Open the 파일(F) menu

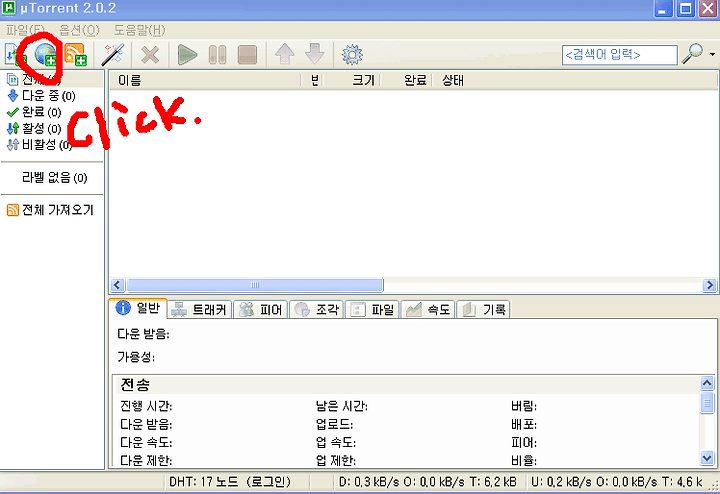pyautogui.click(x=25, y=30)
